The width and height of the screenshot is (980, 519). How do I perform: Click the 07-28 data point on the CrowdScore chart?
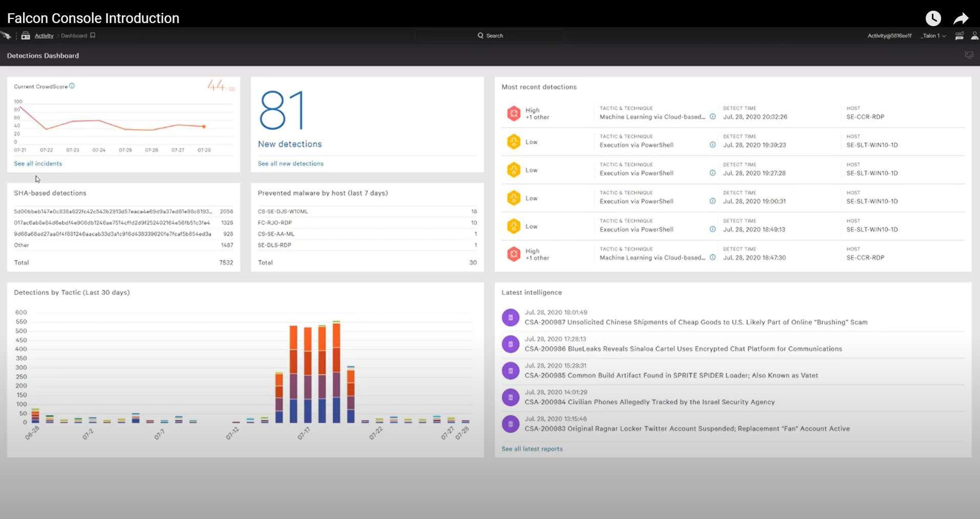204,126
